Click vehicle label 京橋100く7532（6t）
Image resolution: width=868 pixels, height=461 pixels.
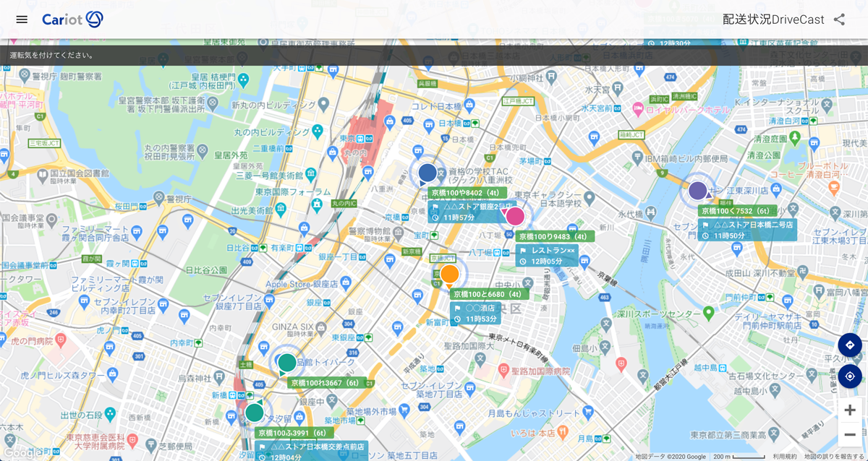(x=737, y=211)
